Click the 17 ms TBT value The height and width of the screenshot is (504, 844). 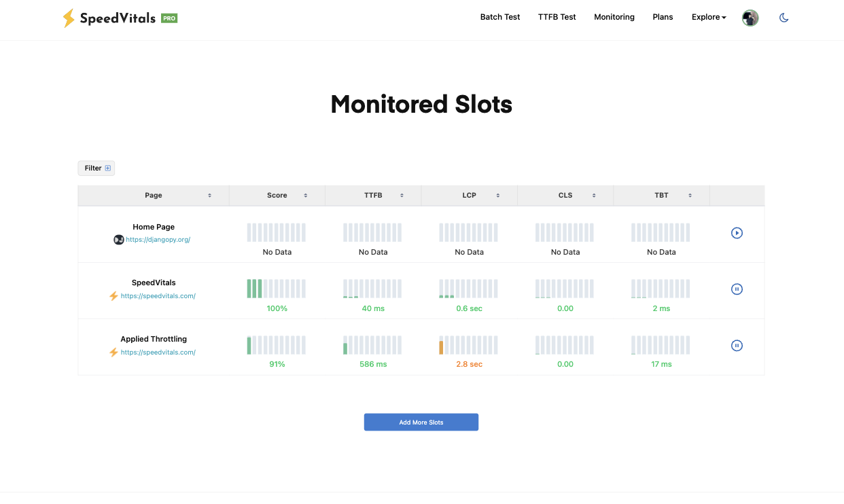point(662,364)
